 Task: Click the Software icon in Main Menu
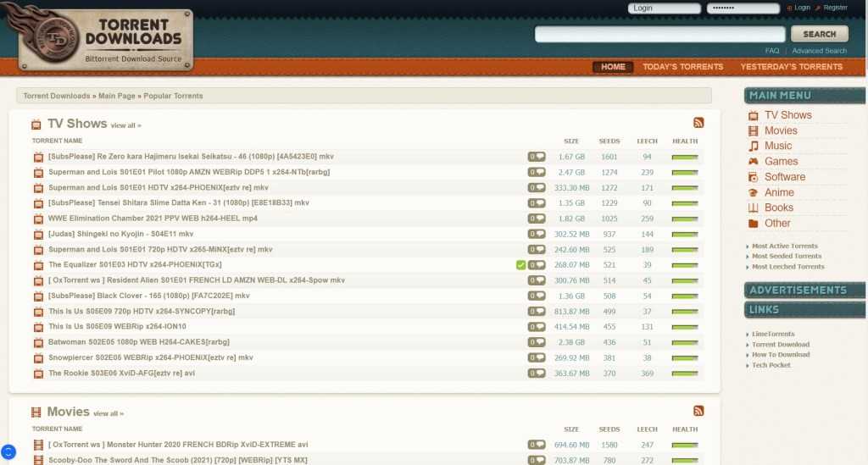tap(753, 177)
